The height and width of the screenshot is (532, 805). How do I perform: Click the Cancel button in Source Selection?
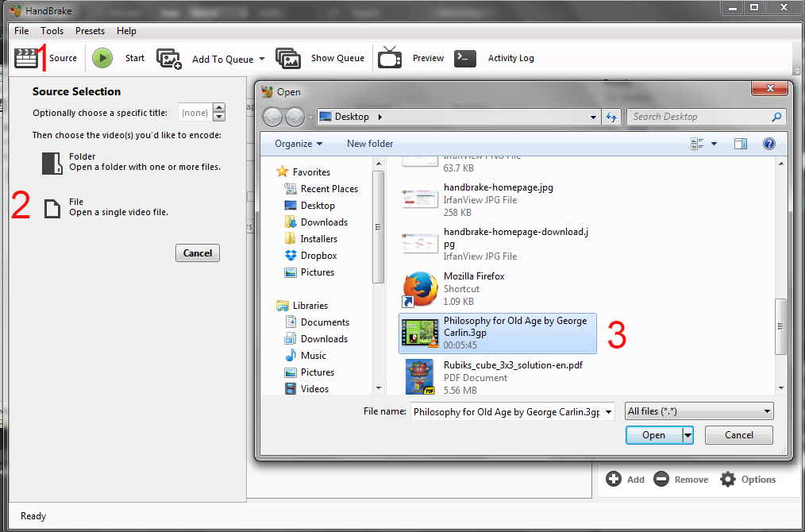click(x=197, y=253)
